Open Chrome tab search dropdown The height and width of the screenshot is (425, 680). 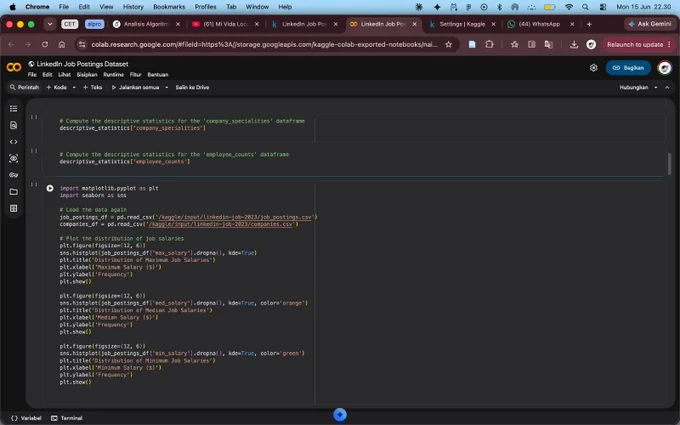(50, 24)
